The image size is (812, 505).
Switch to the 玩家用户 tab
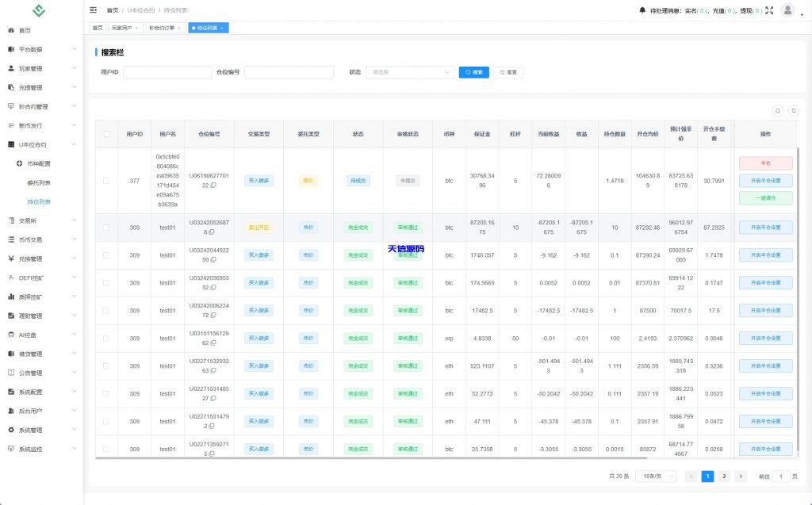(x=124, y=28)
